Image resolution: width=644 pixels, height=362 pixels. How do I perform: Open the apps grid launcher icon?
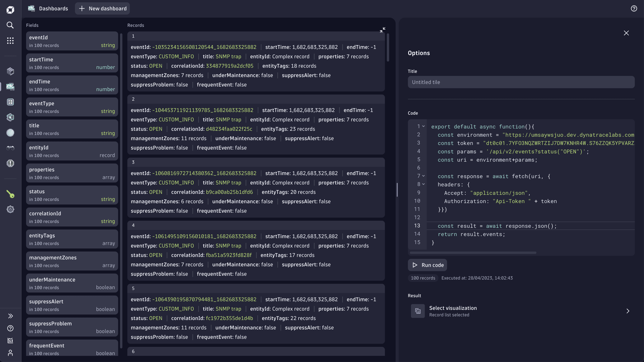(10, 40)
